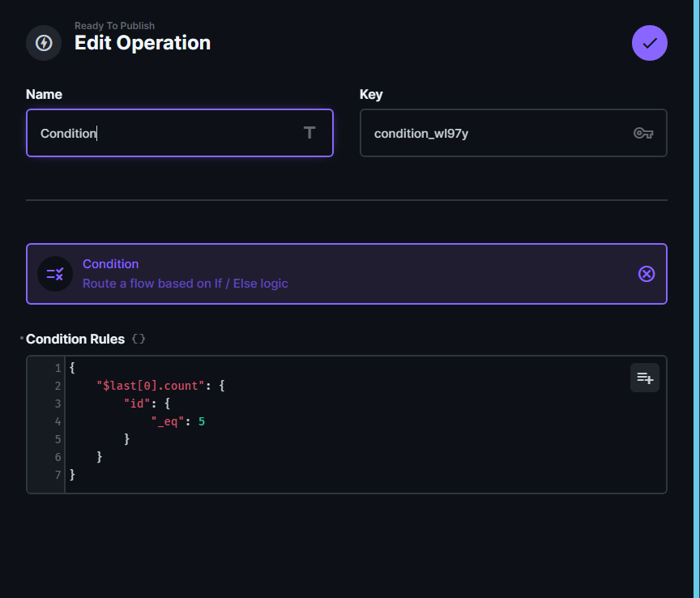
Task: Click the condition_wl97y key field
Action: (486, 133)
